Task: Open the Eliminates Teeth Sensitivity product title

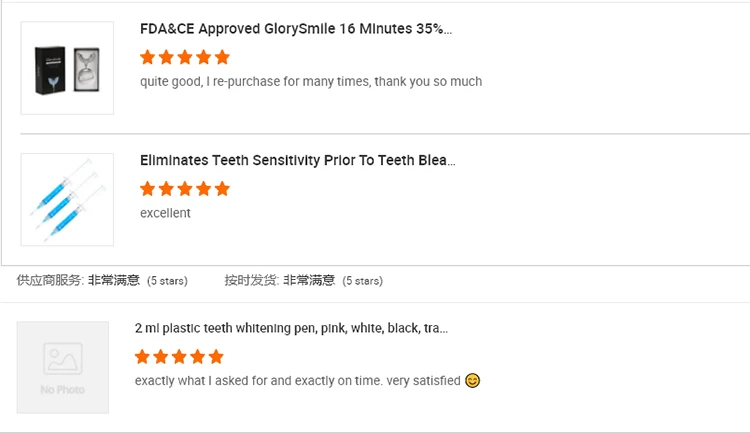Action: tap(298, 160)
